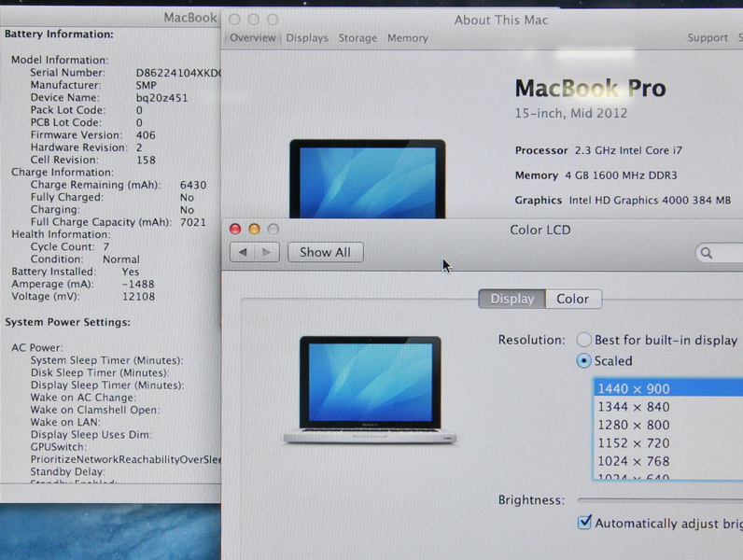Image resolution: width=743 pixels, height=560 pixels.
Task: Click the 'Standby Delay:' row
Action: 68,472
